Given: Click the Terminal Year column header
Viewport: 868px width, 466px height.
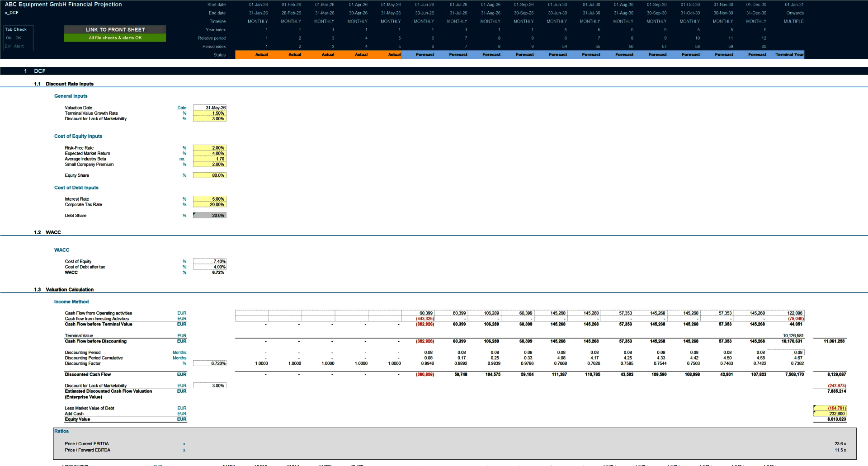Looking at the screenshot, I should [x=789, y=54].
